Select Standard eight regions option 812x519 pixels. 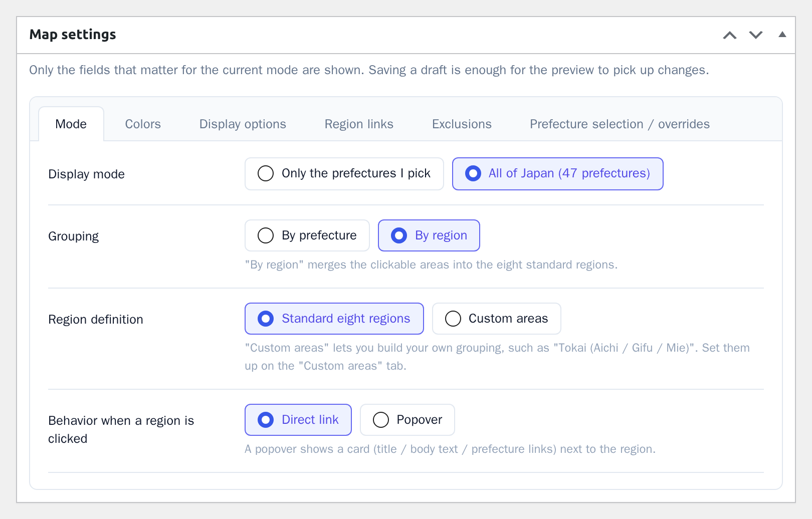pyautogui.click(x=334, y=319)
